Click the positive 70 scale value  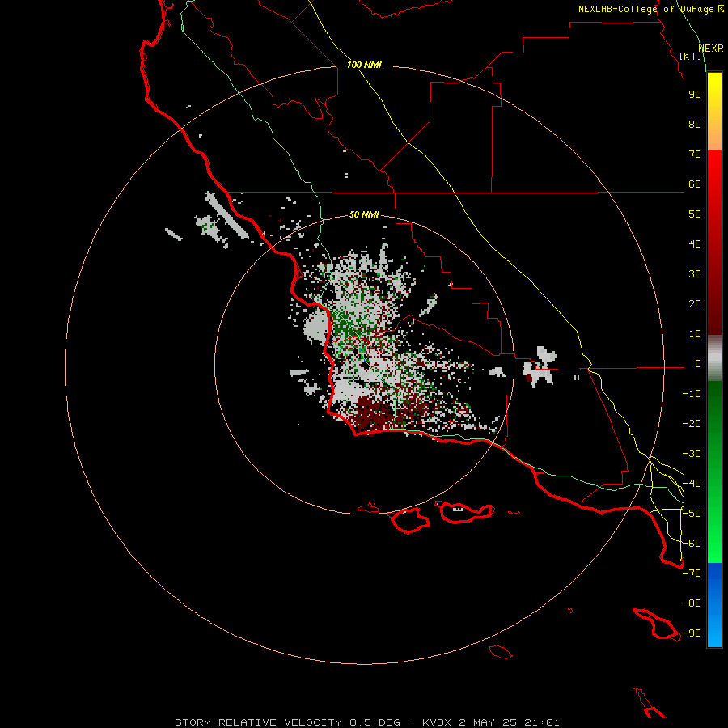click(695, 154)
